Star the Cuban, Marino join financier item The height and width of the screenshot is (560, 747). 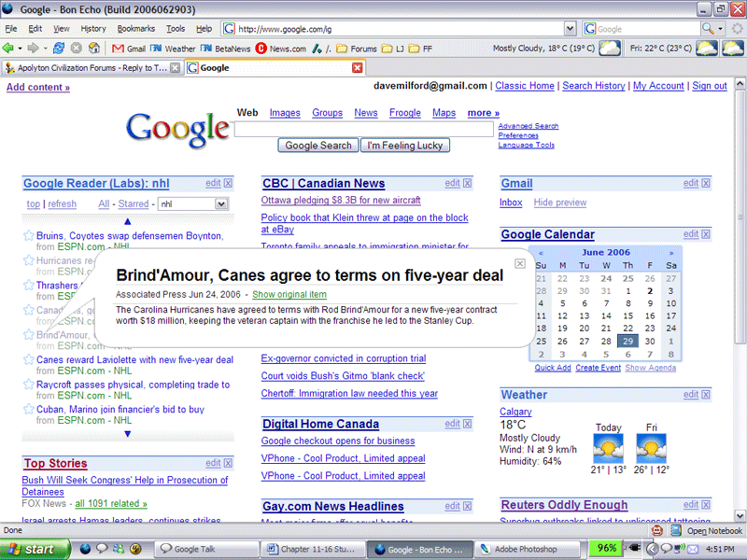pyautogui.click(x=29, y=410)
